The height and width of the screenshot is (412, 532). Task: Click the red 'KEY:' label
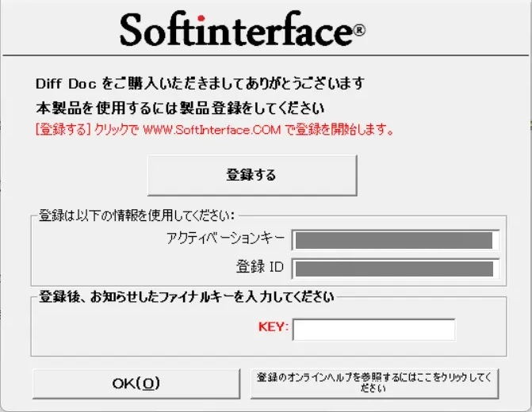(273, 327)
